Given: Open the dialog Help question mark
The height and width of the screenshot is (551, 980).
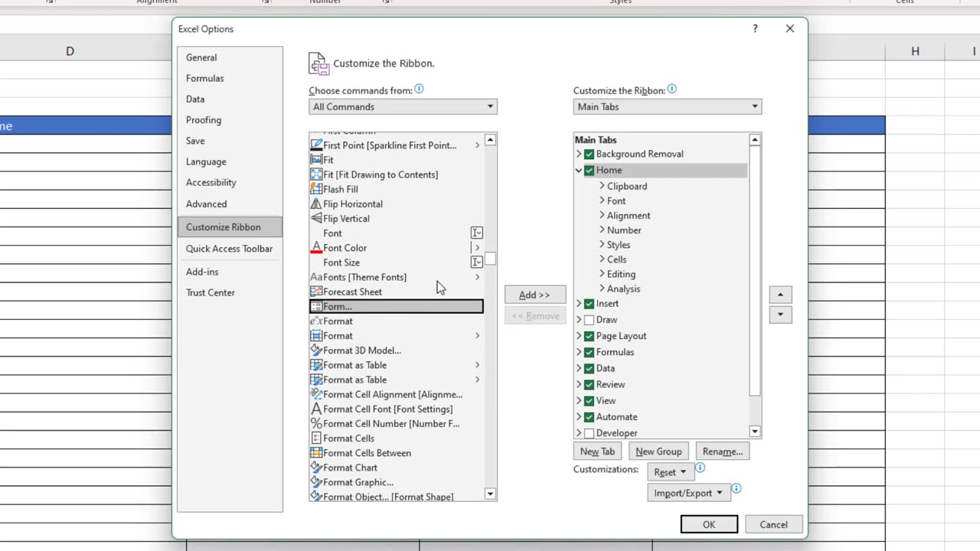Looking at the screenshot, I should click(x=755, y=28).
